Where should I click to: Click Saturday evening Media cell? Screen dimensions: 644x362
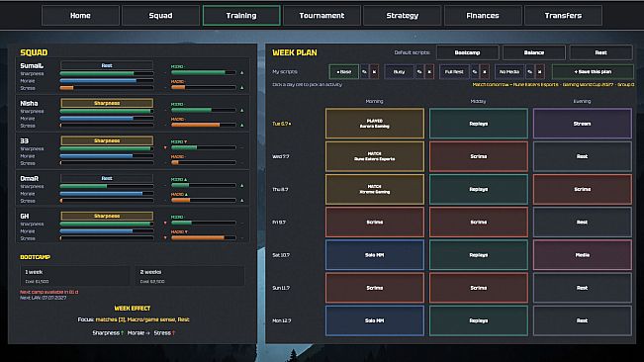coord(583,255)
